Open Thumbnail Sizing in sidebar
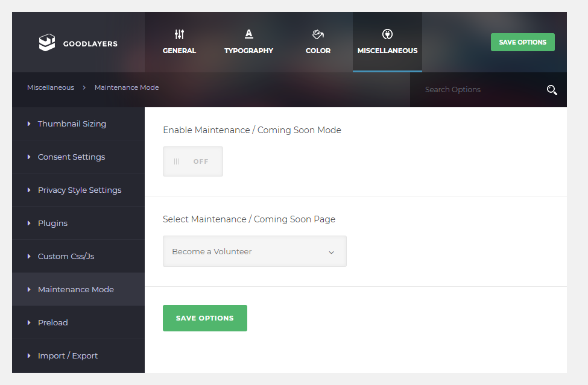 click(78, 124)
